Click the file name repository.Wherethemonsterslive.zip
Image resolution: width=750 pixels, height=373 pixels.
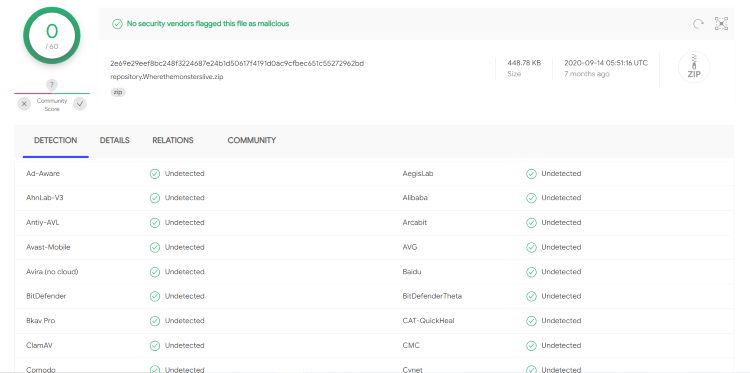coord(167,77)
